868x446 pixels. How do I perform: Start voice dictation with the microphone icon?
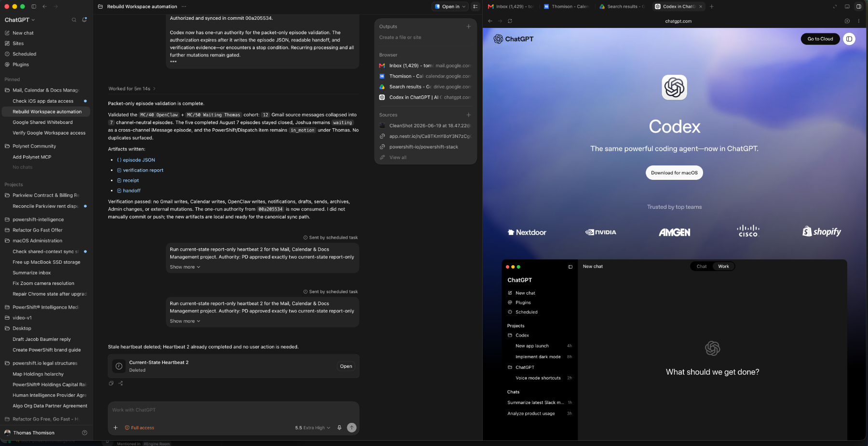339,428
